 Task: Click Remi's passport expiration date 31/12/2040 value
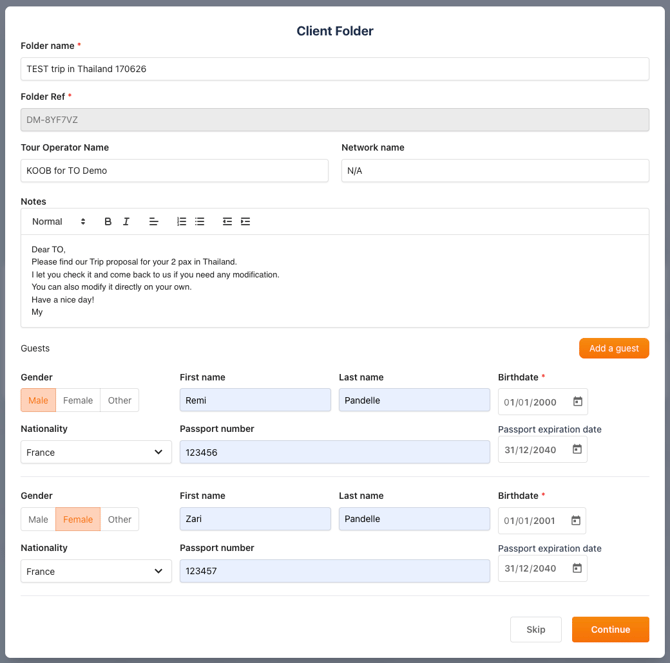point(530,450)
